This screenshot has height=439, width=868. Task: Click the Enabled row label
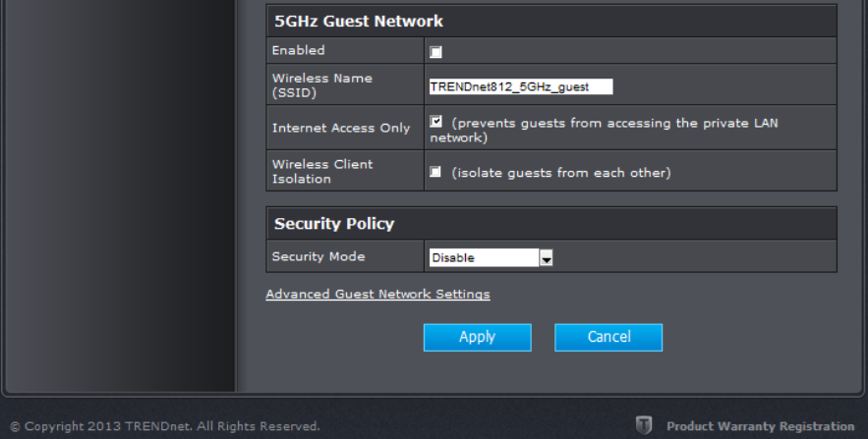click(299, 50)
